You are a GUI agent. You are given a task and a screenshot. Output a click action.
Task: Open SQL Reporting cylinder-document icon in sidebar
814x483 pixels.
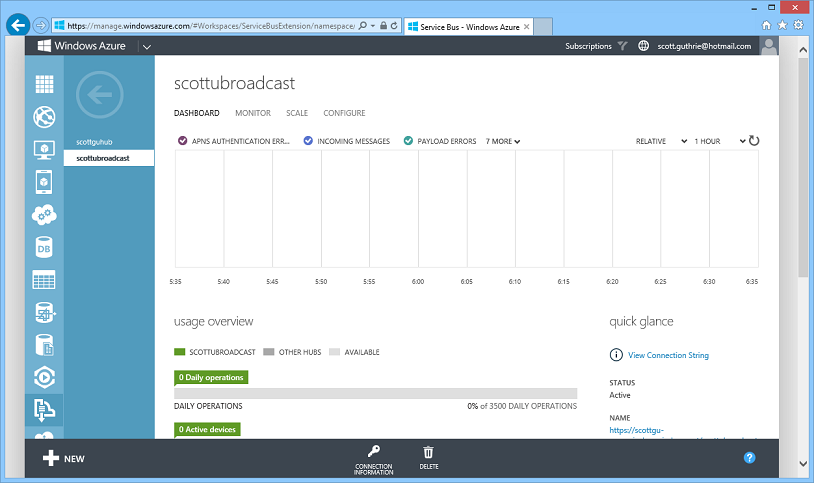[45, 345]
